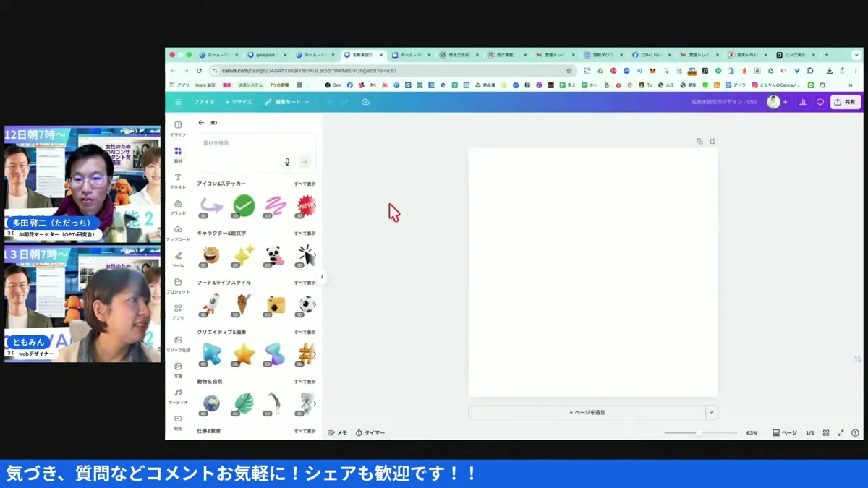Open the マジック生成 sidebar panel
This screenshot has width=868, height=488.
178,343
